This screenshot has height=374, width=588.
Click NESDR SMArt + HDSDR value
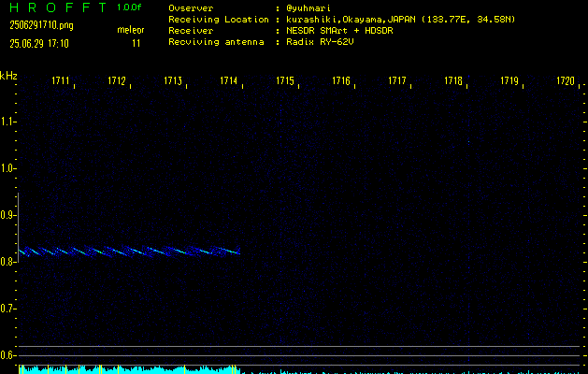339,30
